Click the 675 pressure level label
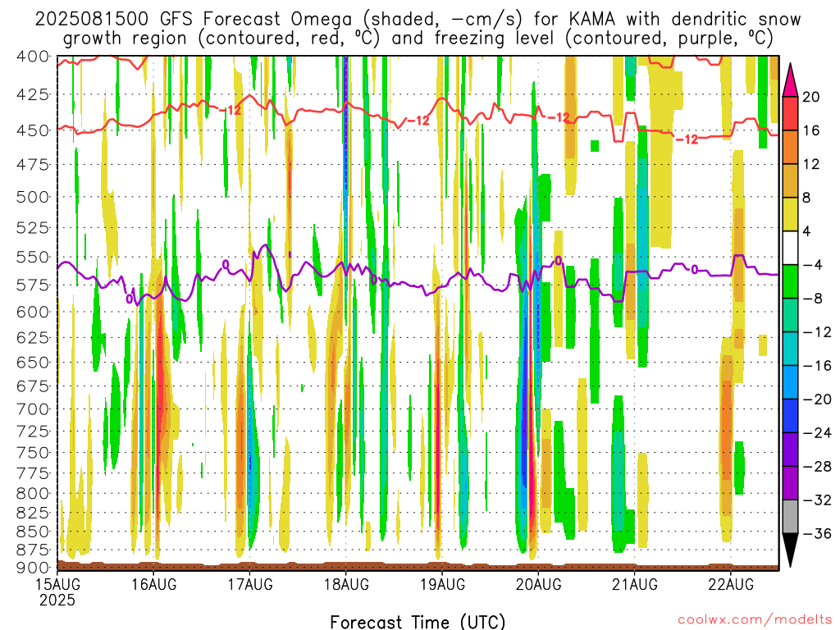 (33, 386)
